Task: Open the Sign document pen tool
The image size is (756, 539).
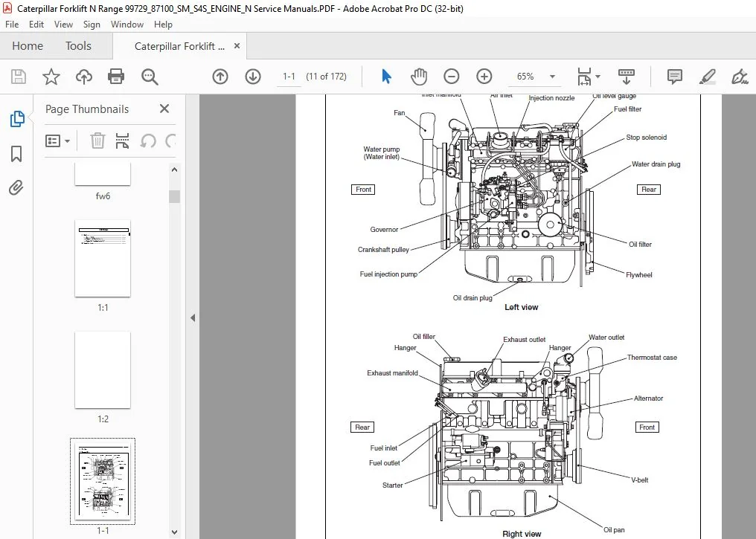Action: (x=739, y=77)
